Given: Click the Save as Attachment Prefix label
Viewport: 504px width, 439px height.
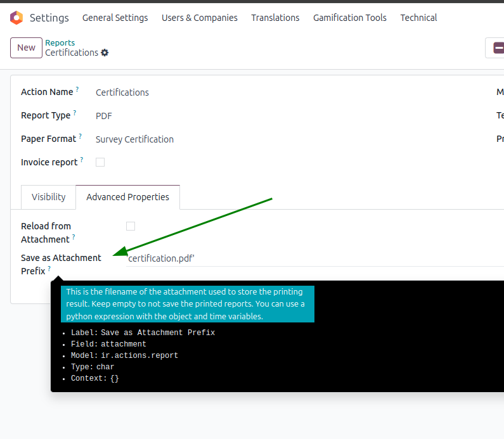Looking at the screenshot, I should [61, 264].
